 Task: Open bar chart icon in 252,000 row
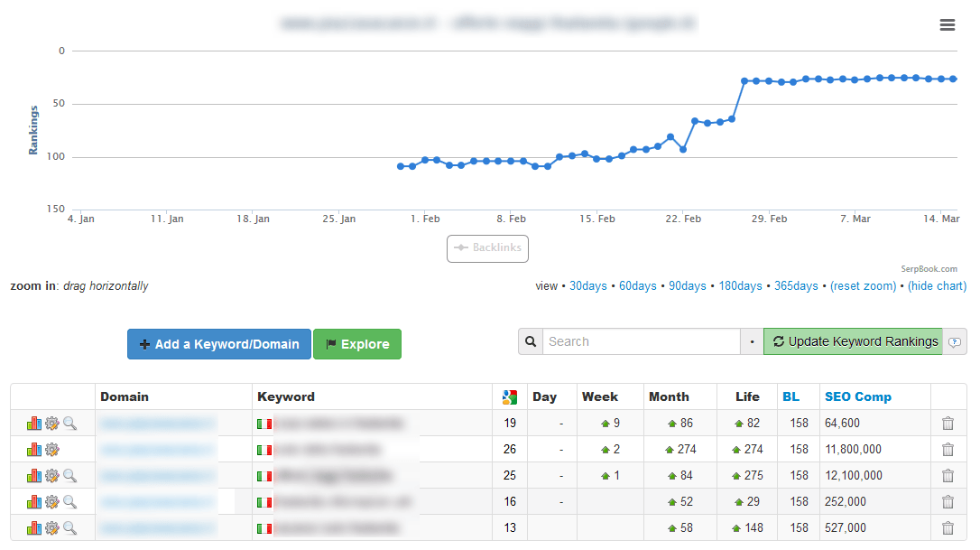33,502
